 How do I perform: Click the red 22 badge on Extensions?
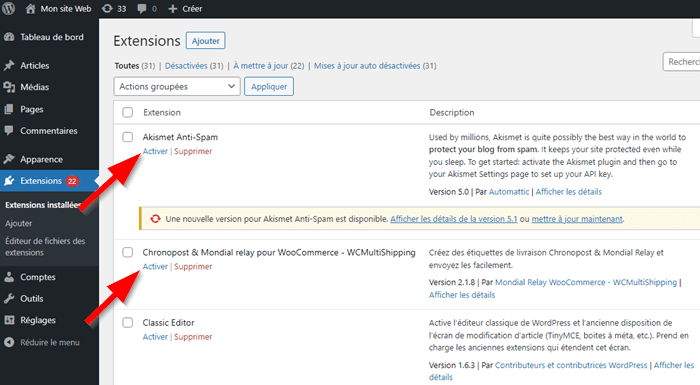(x=72, y=181)
